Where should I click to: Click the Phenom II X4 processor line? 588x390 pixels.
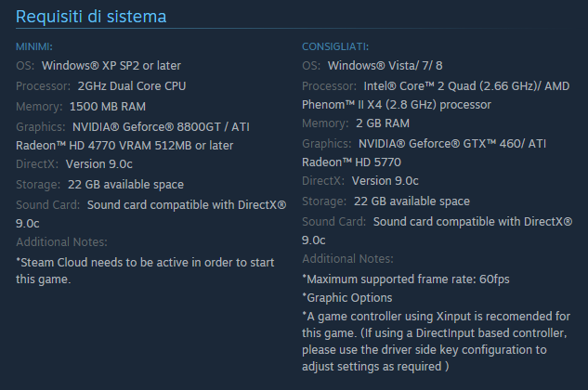[x=397, y=105]
